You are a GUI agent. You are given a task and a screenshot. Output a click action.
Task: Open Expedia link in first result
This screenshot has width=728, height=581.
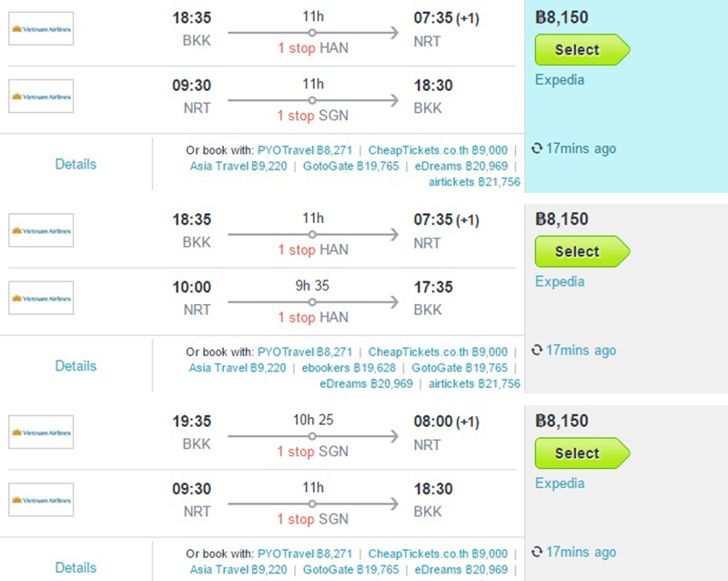click(x=560, y=80)
